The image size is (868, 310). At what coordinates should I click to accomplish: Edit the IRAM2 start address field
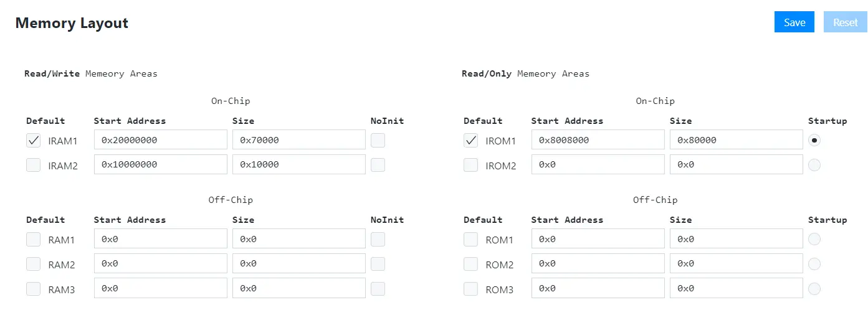pyautogui.click(x=160, y=165)
